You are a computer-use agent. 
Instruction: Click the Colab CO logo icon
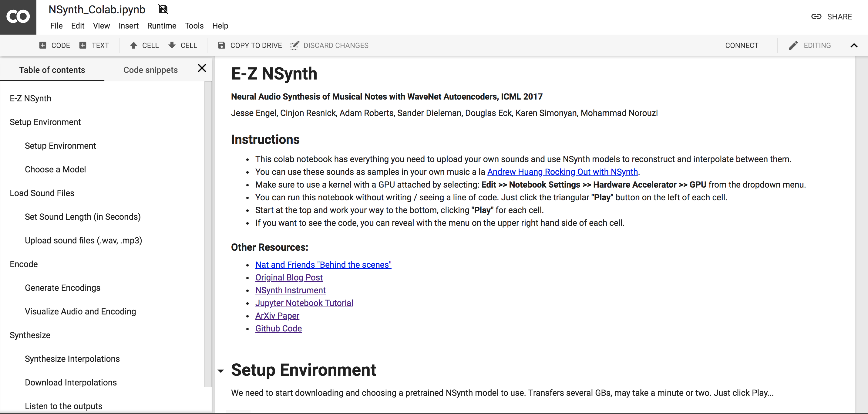18,16
